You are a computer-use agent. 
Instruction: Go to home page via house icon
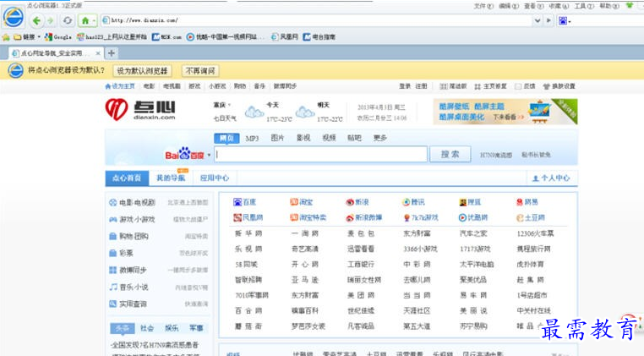click(x=85, y=20)
